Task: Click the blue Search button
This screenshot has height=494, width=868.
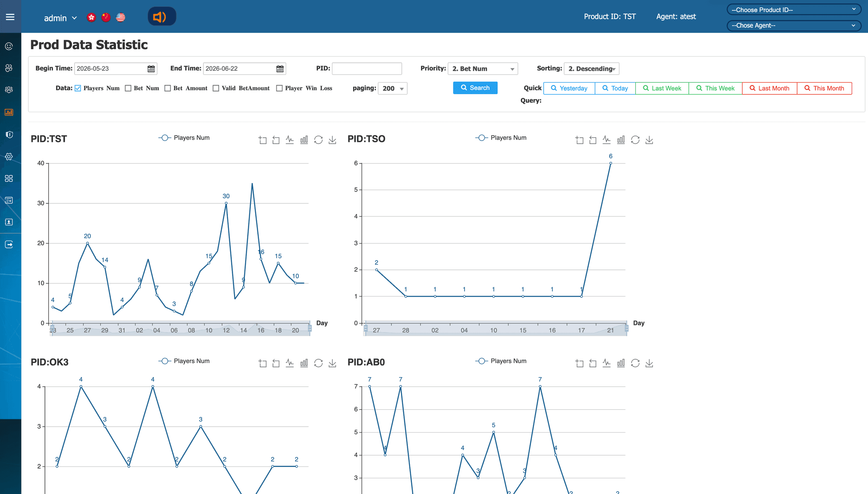Action: [475, 88]
